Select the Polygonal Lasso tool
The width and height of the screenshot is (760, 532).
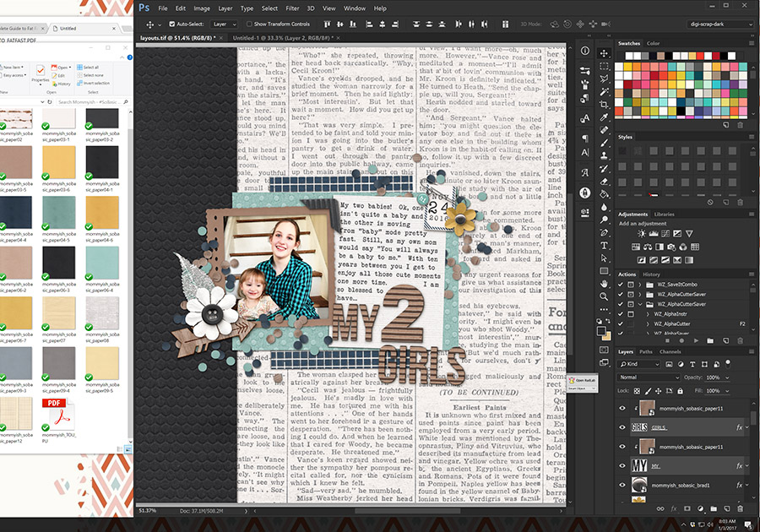pyautogui.click(x=604, y=79)
